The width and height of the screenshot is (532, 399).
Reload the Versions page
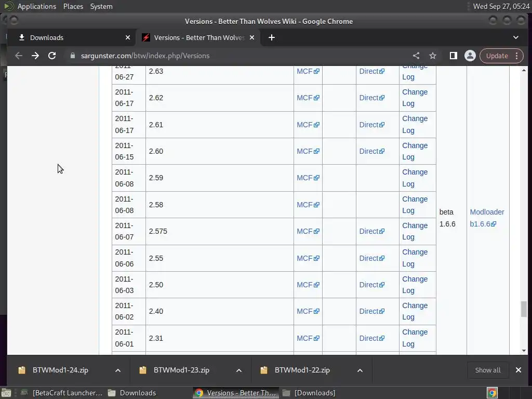point(52,56)
